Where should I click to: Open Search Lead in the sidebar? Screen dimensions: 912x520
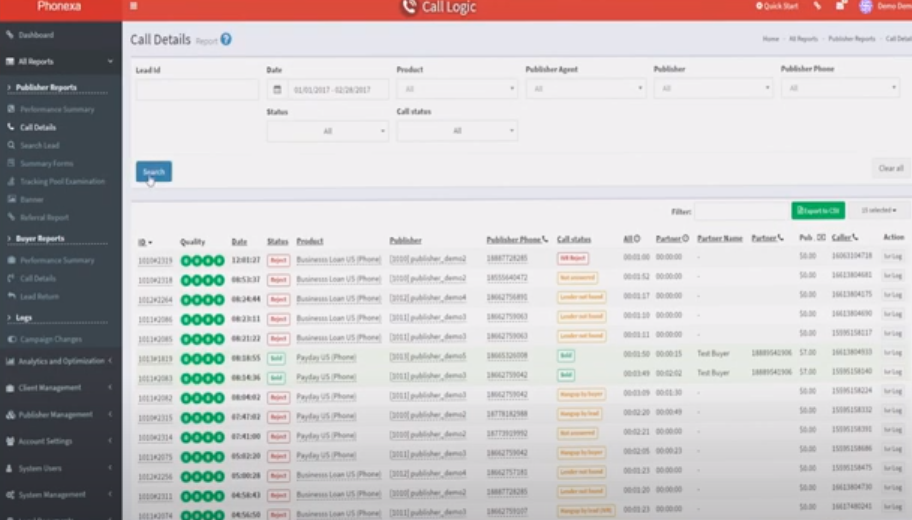(x=40, y=145)
